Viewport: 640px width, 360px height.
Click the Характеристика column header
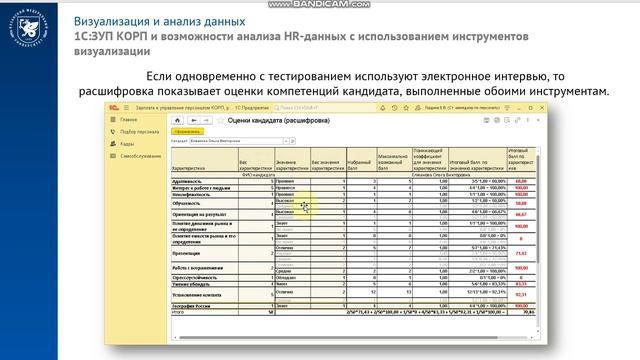pyautogui.click(x=204, y=160)
